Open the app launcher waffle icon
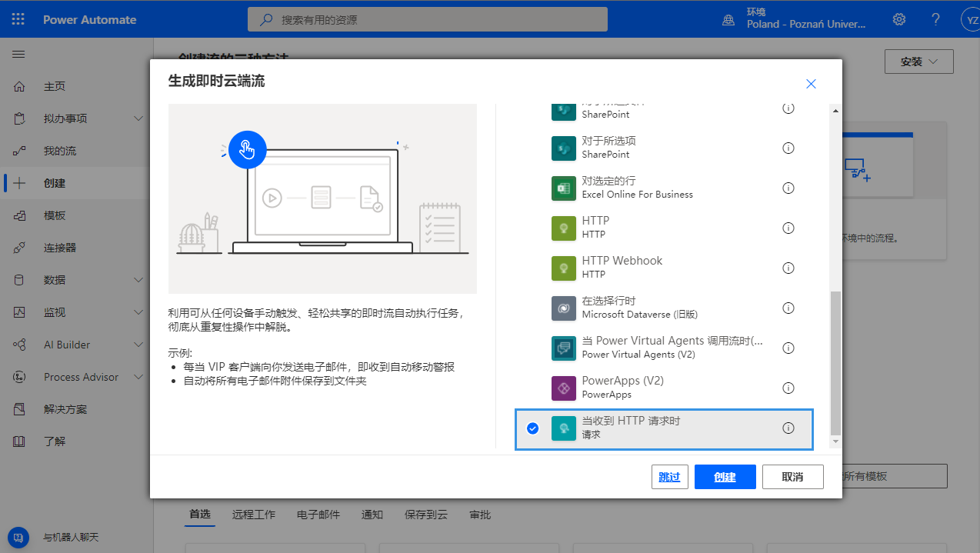The width and height of the screenshot is (980, 553). coord(18,19)
